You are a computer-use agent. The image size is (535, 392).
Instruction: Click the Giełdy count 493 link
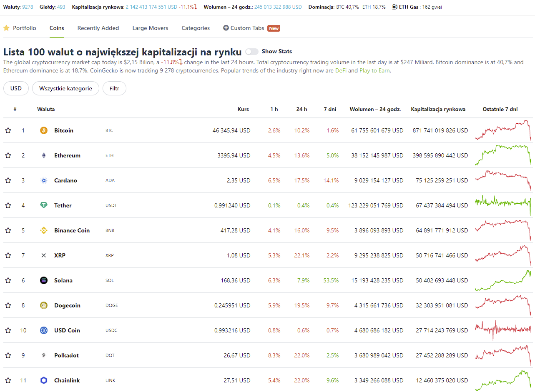click(61, 7)
